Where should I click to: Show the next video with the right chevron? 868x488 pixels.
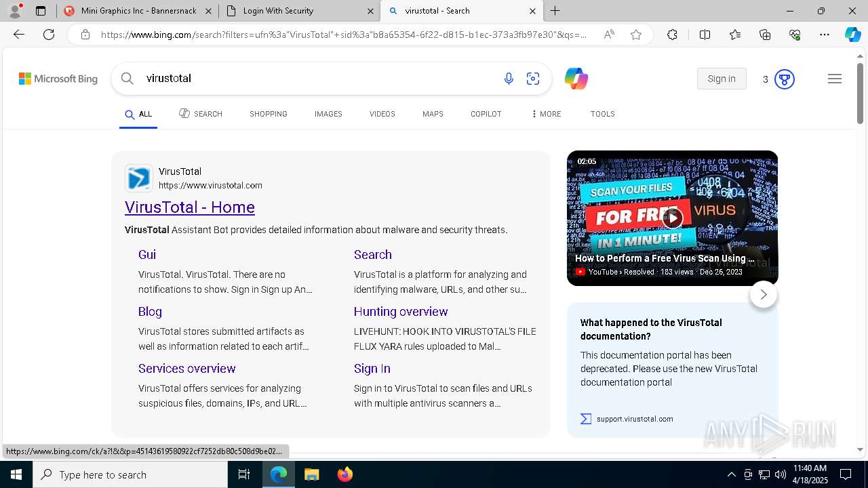point(764,294)
